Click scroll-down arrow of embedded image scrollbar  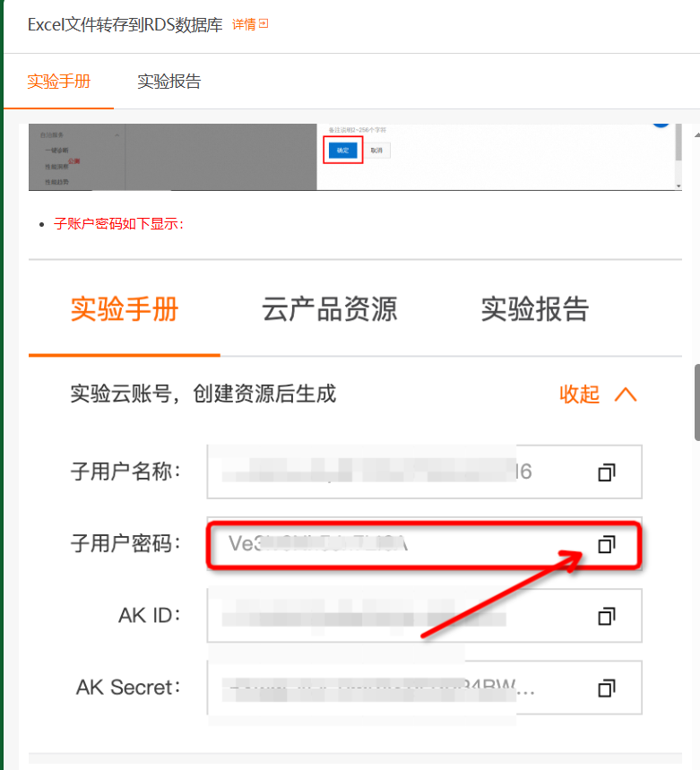(x=678, y=186)
